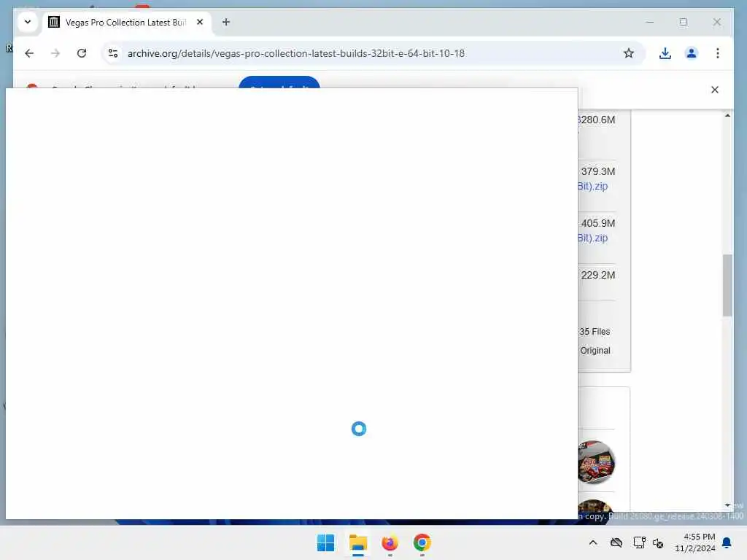Open Chrome downloads panel
747x560 pixels.
665,53
